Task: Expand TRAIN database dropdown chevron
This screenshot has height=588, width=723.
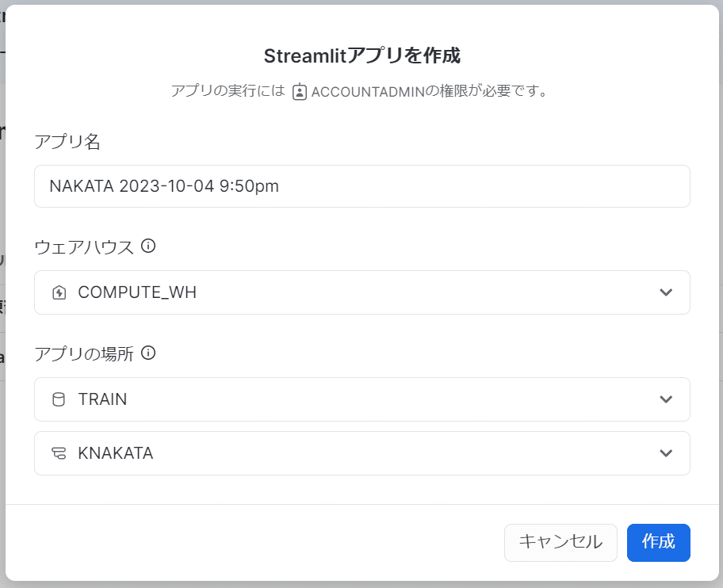Action: coord(666,399)
